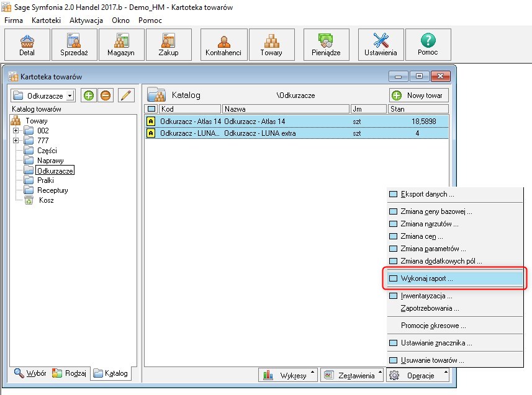532x395 pixels.
Task: Toggle marker for Odkurzacz - LUNA extra row
Action: pos(151,133)
